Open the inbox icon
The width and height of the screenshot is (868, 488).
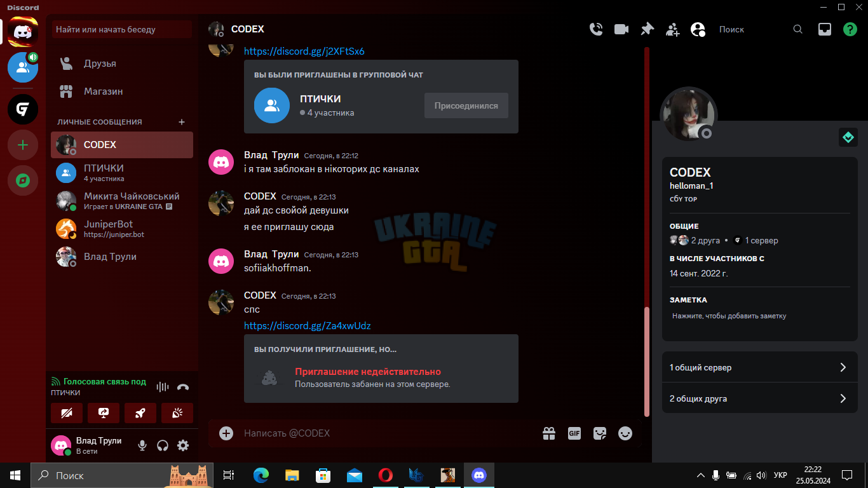coord(825,29)
